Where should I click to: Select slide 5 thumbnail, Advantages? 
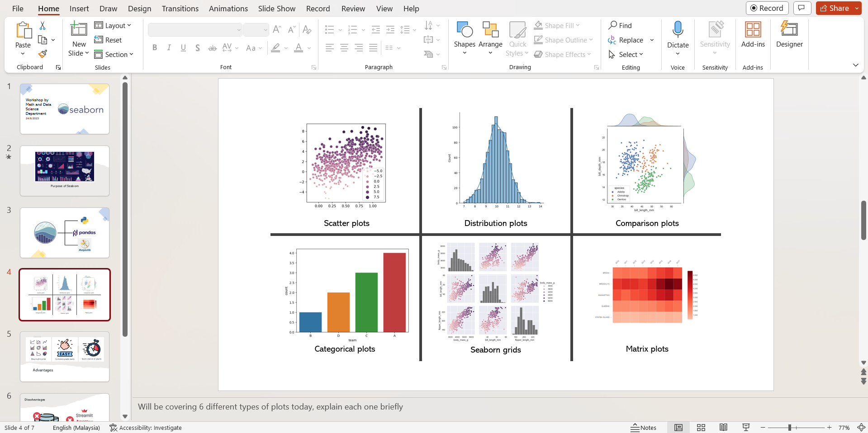coord(65,357)
